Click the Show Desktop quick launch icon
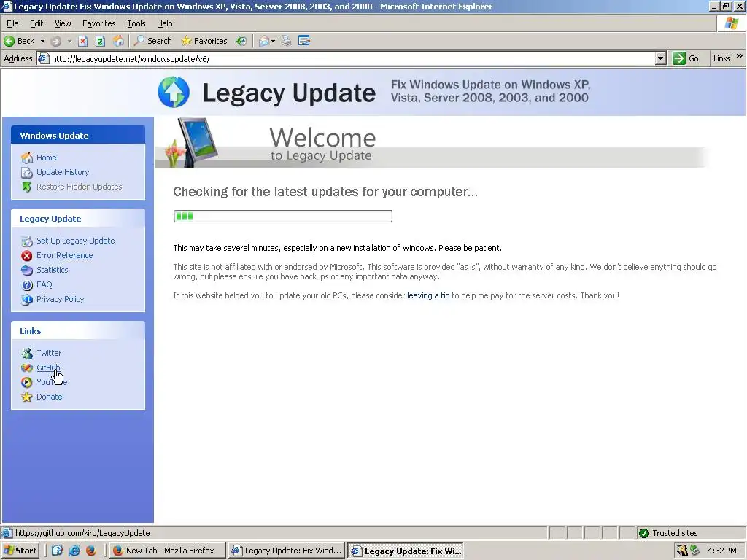Screen dimensions: 747x560 [57, 551]
